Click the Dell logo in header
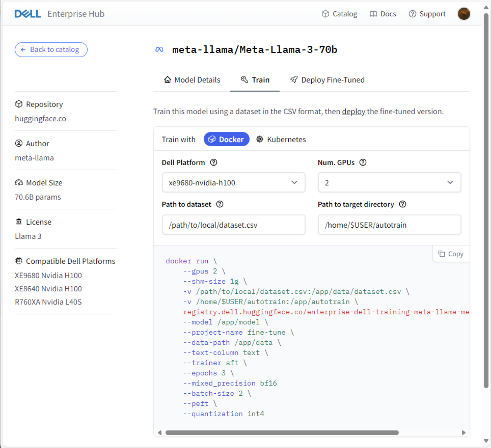Image resolution: width=491 pixels, height=448 pixels. click(28, 14)
